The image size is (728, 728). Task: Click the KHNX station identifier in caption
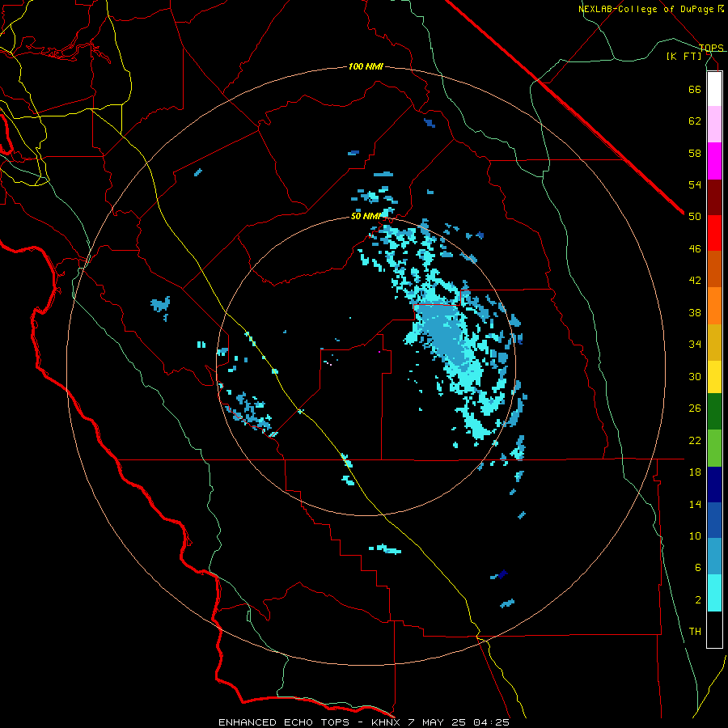(x=387, y=722)
